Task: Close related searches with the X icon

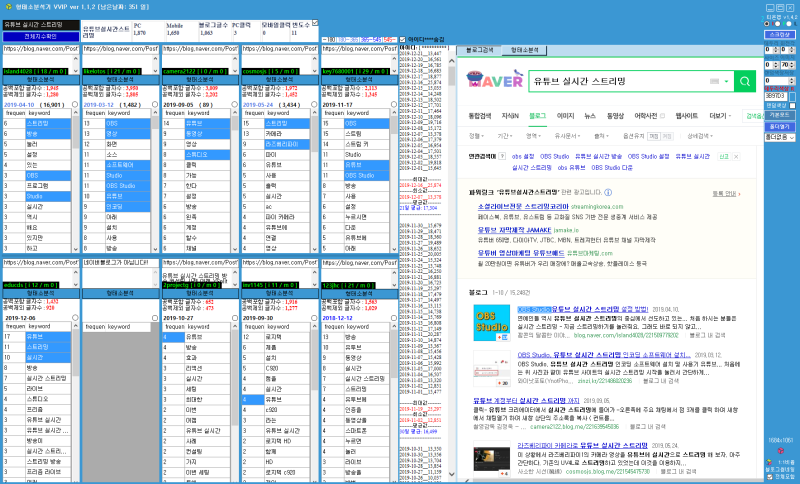Action: point(736,157)
